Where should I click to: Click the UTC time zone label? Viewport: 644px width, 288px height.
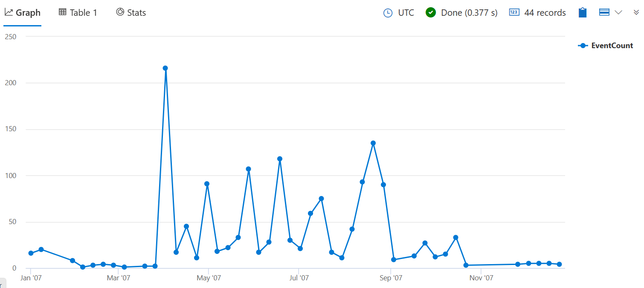(406, 13)
